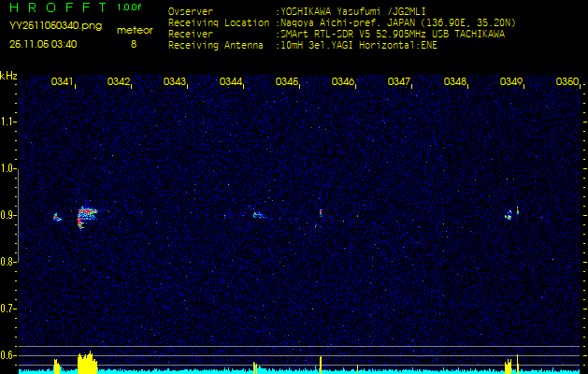Click the thin vertical echo between 0345 and 0346

pyautogui.click(x=321, y=212)
